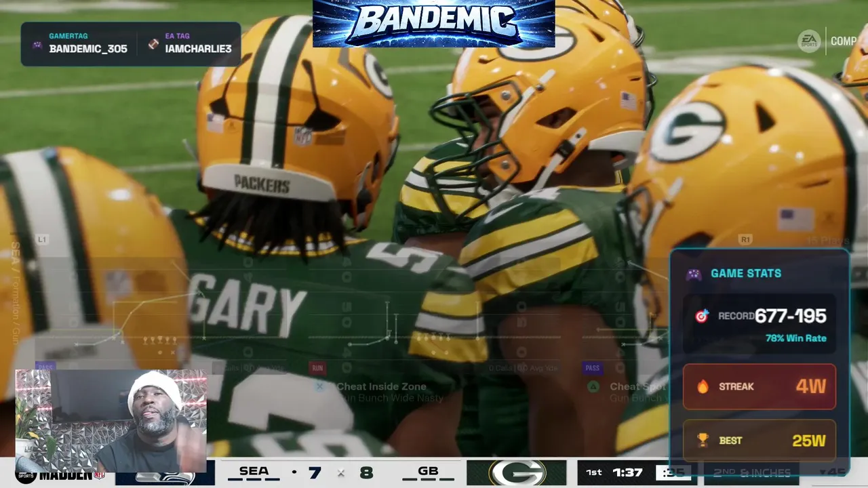Click the BANDEMIC_305 gamertag text

click(88, 49)
